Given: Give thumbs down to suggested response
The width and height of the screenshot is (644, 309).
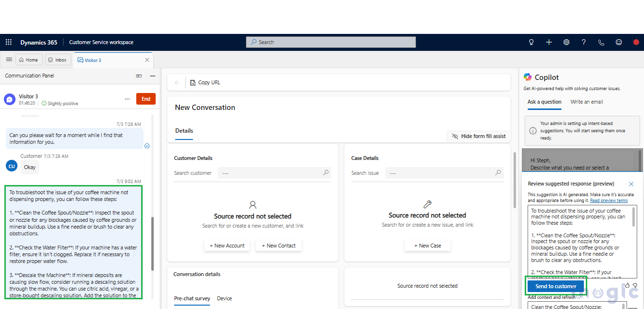Looking at the screenshot, I should [x=635, y=286].
